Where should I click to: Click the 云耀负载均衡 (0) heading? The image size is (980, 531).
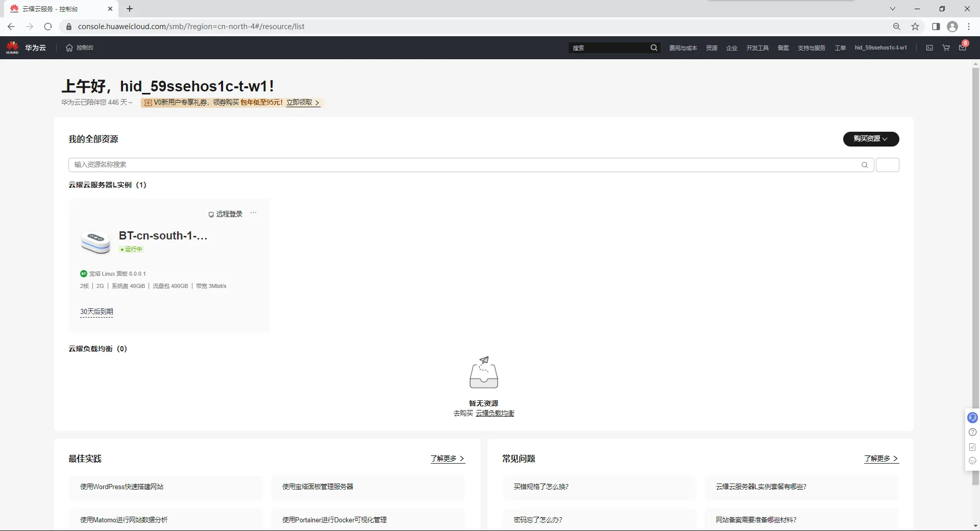(98, 349)
